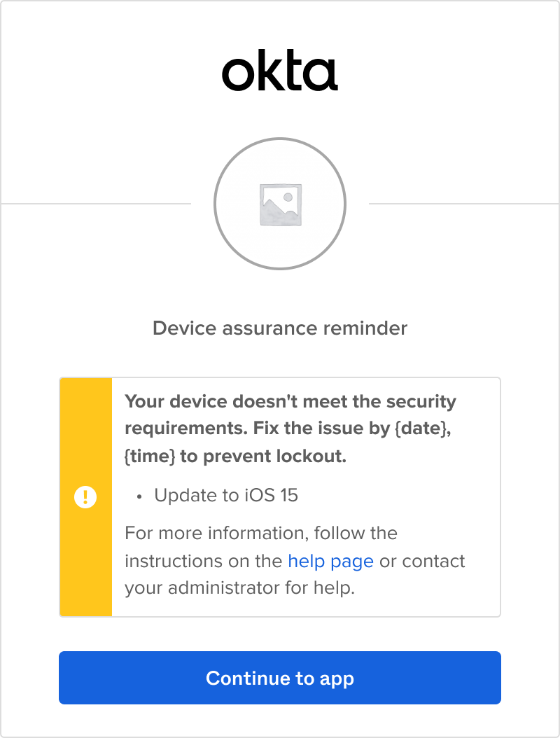Click the Device assurance reminder heading
The height and width of the screenshot is (738, 560).
[x=279, y=328]
